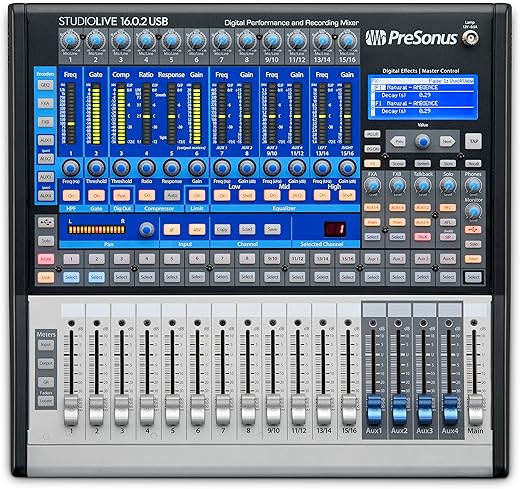Toggle the pink Mute mode button
The image size is (520, 489).
46,259
